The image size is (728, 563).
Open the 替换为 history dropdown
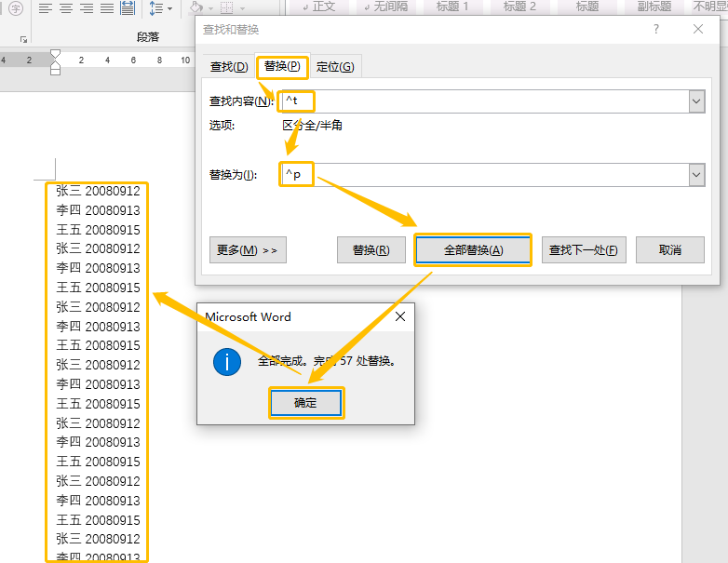click(x=696, y=175)
